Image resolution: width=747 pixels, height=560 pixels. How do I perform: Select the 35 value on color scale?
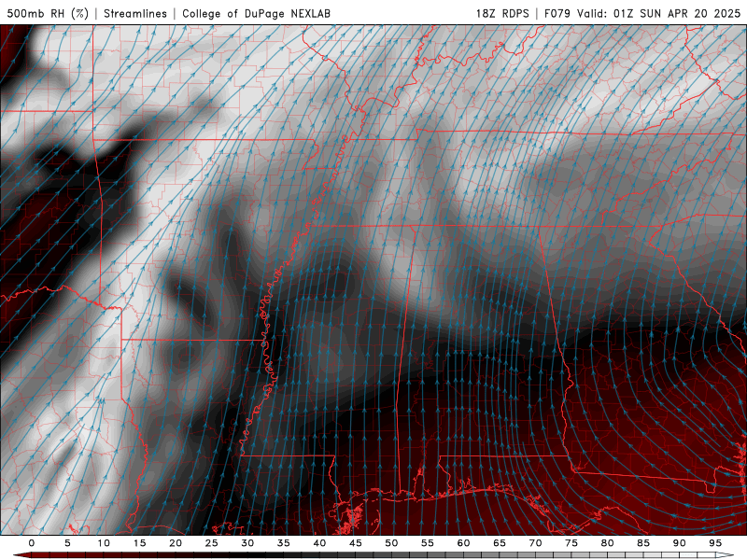point(284,543)
